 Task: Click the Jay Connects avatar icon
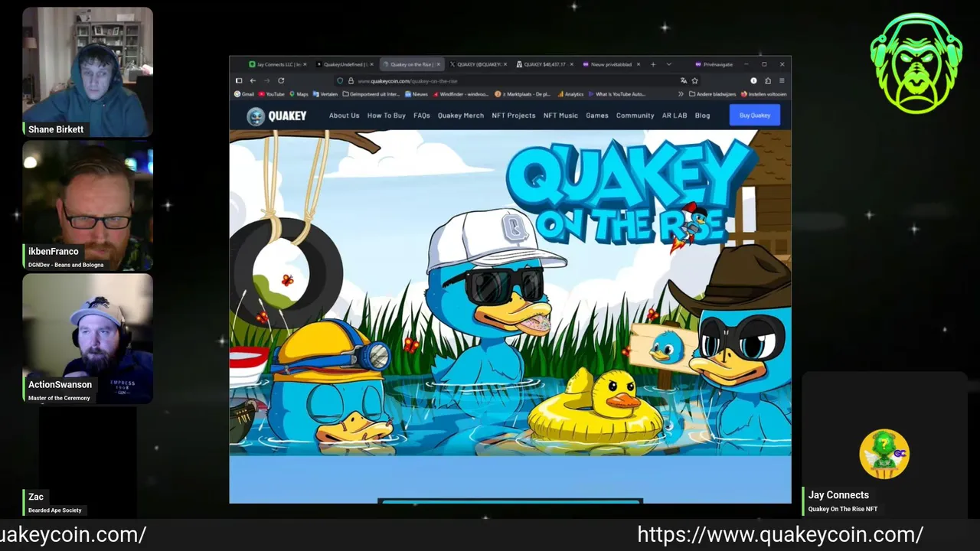[884, 455]
